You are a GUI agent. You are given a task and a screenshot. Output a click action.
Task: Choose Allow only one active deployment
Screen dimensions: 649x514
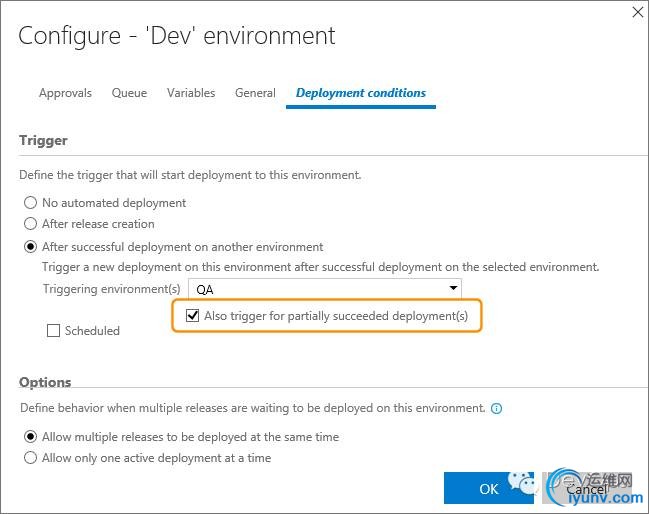tap(31, 458)
